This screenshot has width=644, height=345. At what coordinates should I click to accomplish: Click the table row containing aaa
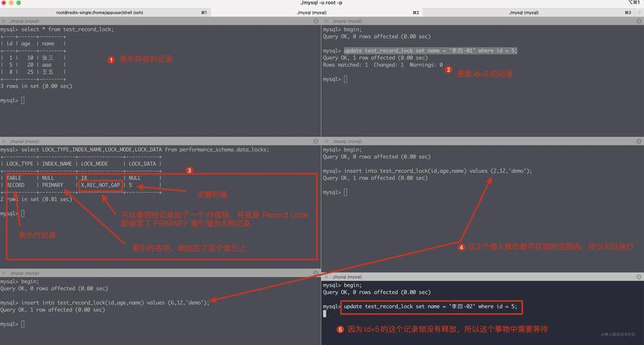tap(33, 65)
